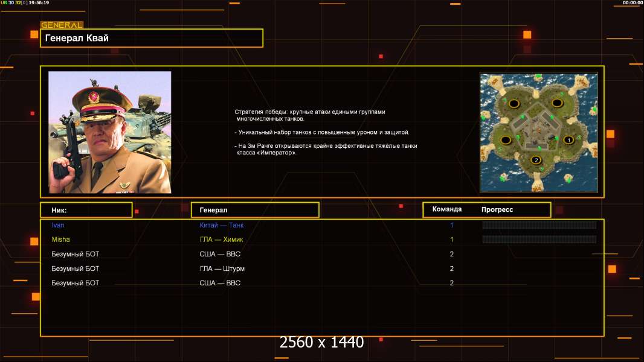Screen dimensions: 644x362
Task: Click the "Генерал" column header
Action: pos(254,210)
